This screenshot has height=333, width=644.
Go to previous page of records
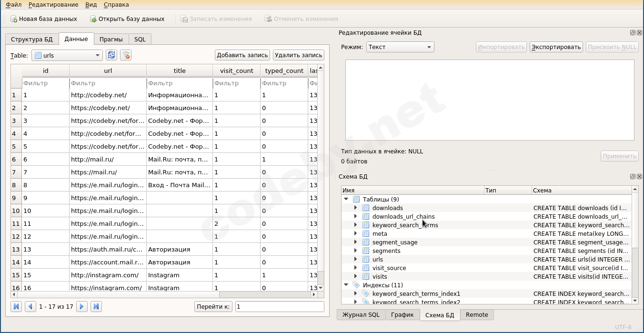point(30,306)
